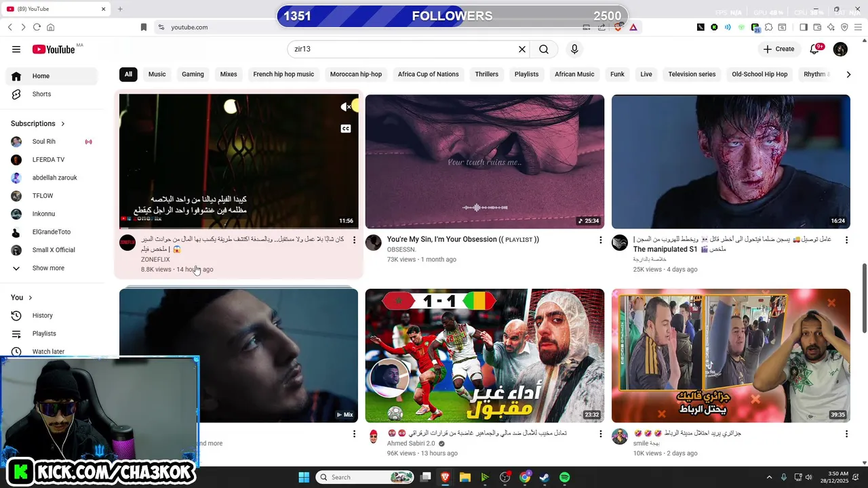Open the Brave Wallet icon
The height and width of the screenshot is (488, 868).
[817, 27]
